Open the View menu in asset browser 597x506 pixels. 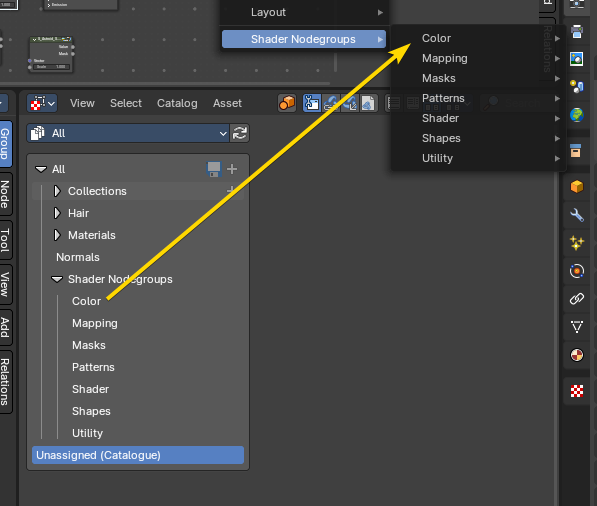point(82,103)
